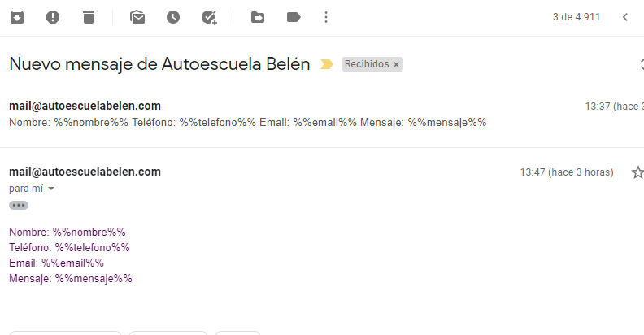Report the message as spam

pos(53,17)
